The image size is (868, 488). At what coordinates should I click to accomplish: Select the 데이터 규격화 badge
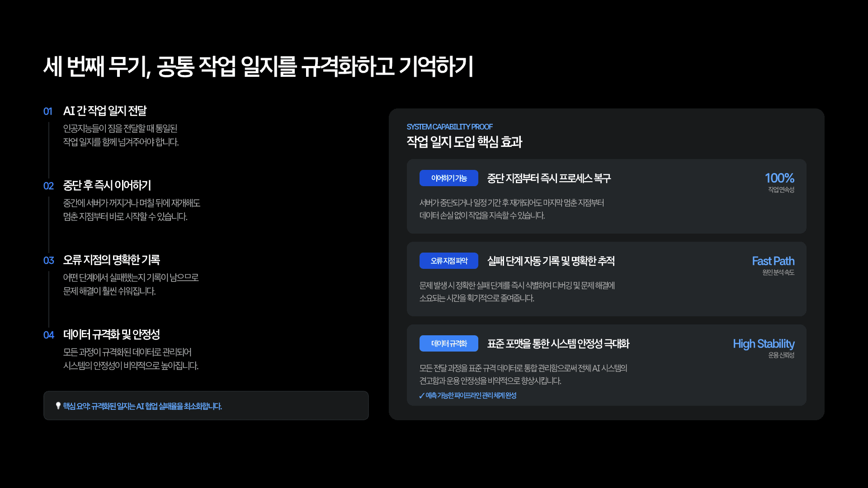click(x=449, y=343)
